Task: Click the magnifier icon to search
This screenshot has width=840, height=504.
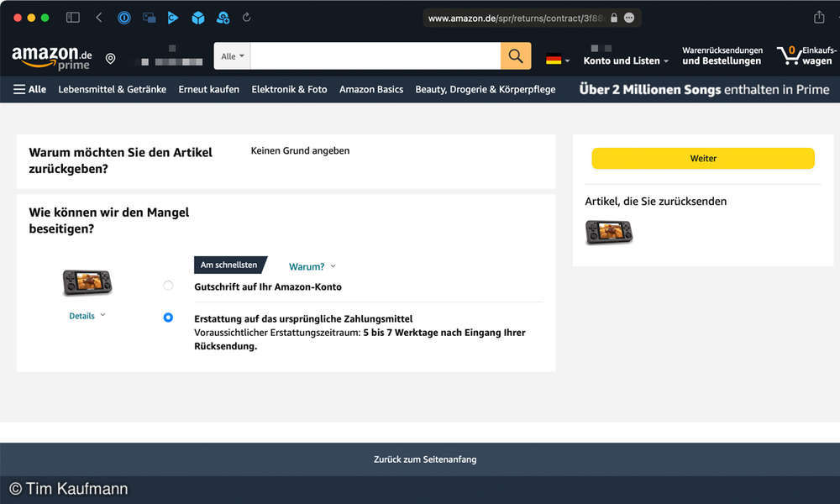Action: (516, 55)
